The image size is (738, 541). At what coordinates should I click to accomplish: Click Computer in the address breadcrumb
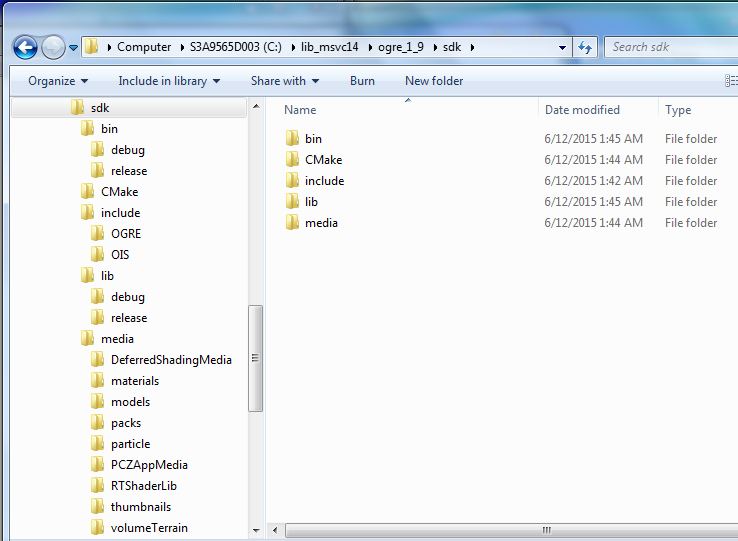[144, 47]
